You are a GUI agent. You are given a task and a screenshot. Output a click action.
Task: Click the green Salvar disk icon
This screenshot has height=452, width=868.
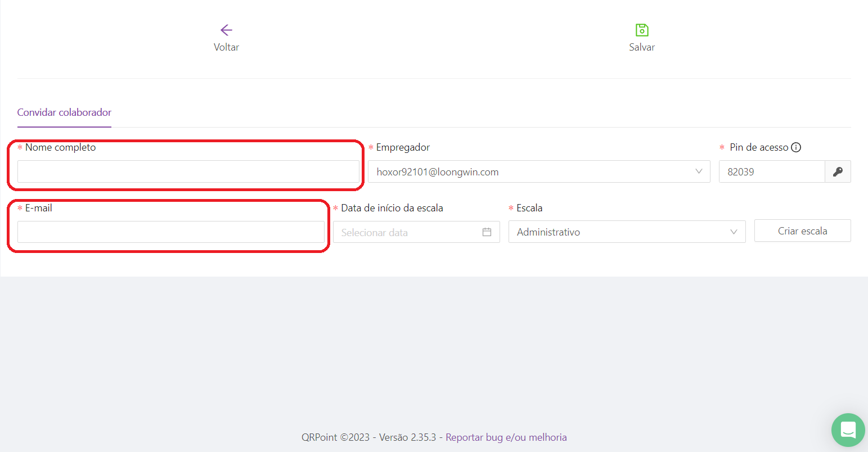[x=642, y=30]
